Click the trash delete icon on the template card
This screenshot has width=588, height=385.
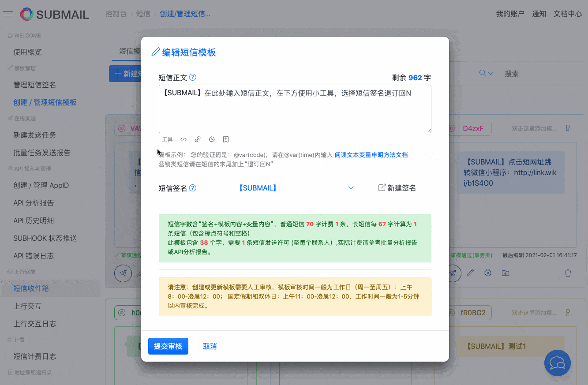(x=568, y=273)
